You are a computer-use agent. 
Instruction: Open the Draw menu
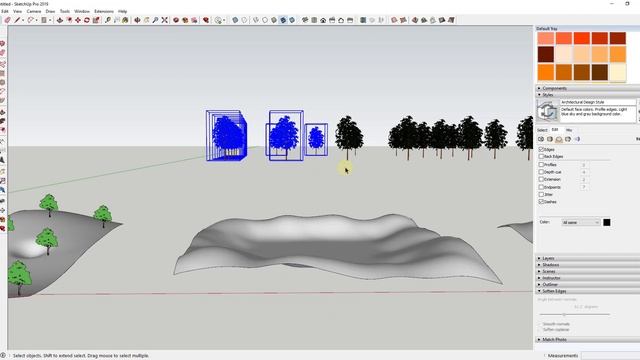[50, 11]
